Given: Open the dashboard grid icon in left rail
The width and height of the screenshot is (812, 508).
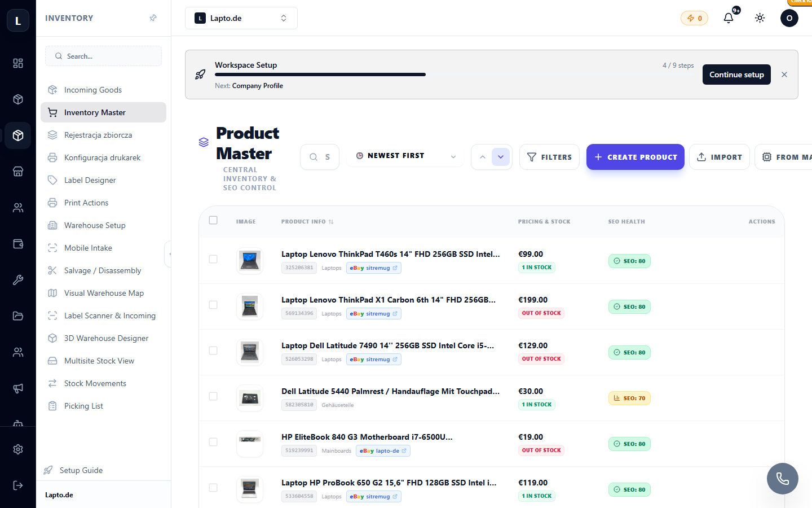Looking at the screenshot, I should pos(18,63).
